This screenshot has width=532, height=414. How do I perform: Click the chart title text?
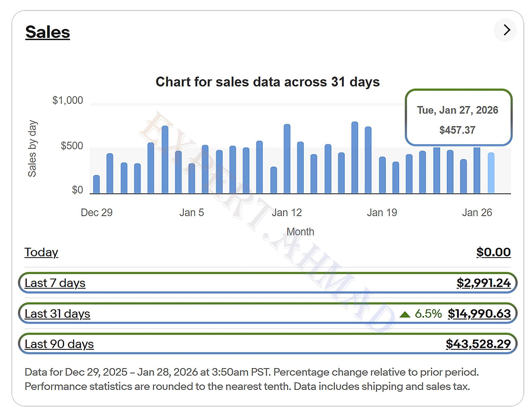click(x=267, y=82)
